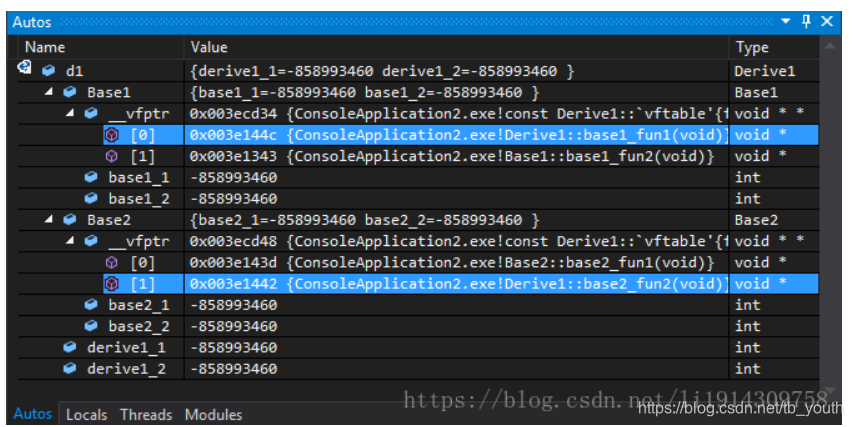The image size is (853, 427).
Task: Click the cube icon beside Base1's __vfptr
Action: click(x=91, y=113)
